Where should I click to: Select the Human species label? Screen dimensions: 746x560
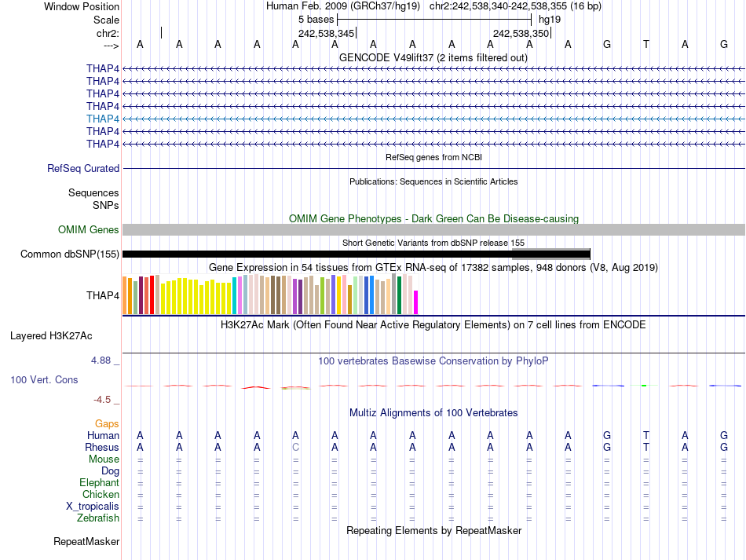pos(103,436)
